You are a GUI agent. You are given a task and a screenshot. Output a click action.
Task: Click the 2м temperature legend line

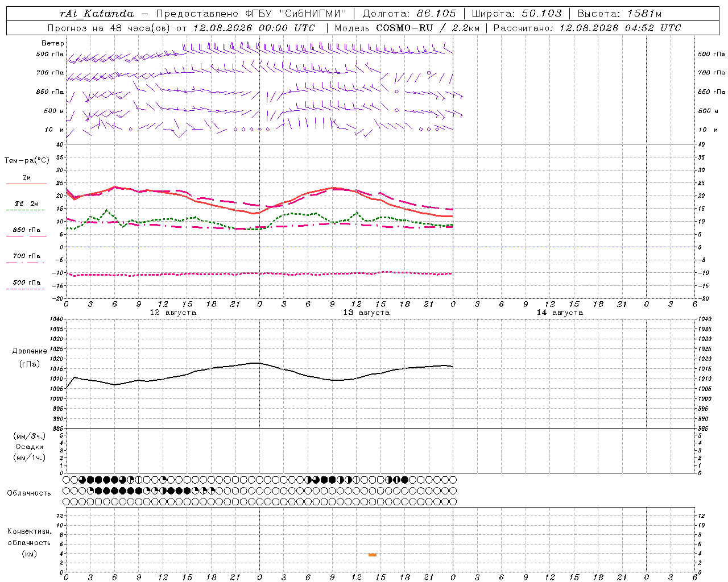point(27,180)
